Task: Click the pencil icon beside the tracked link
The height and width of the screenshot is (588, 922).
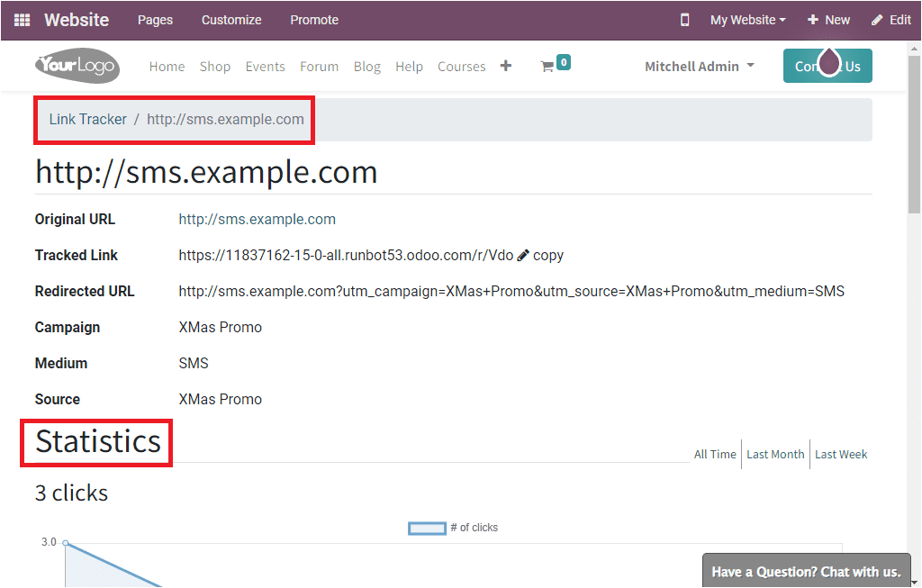Action: coord(523,255)
